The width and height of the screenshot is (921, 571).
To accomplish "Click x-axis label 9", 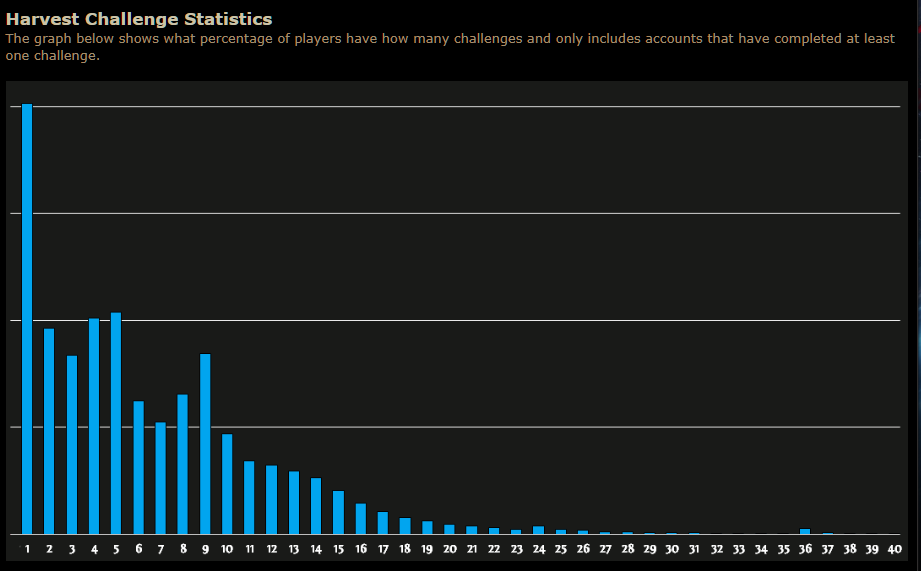I will pyautogui.click(x=205, y=549).
